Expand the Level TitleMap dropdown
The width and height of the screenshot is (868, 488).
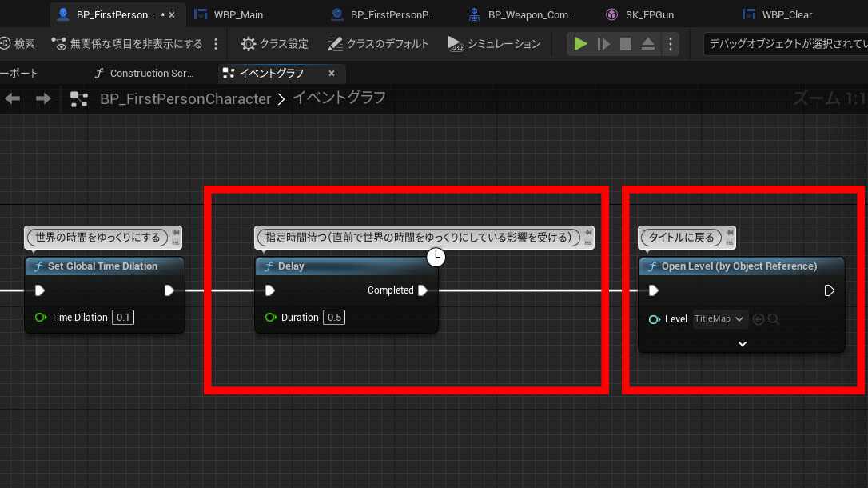point(720,319)
